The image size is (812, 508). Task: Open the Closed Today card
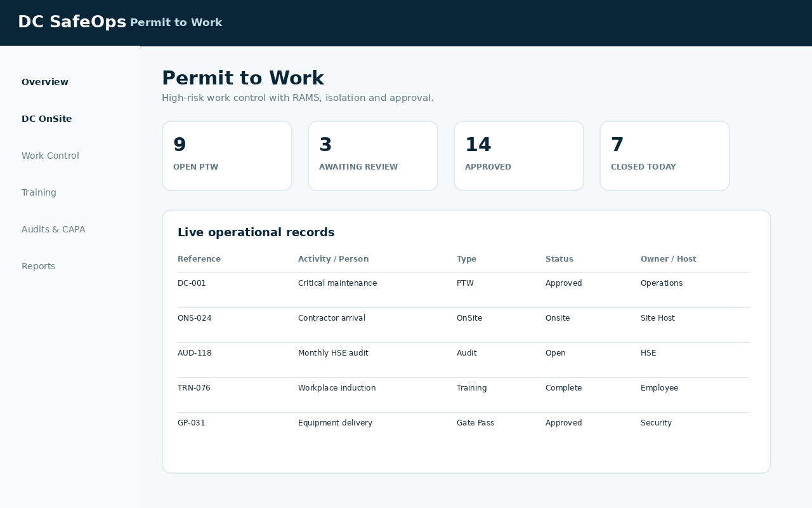(665, 156)
